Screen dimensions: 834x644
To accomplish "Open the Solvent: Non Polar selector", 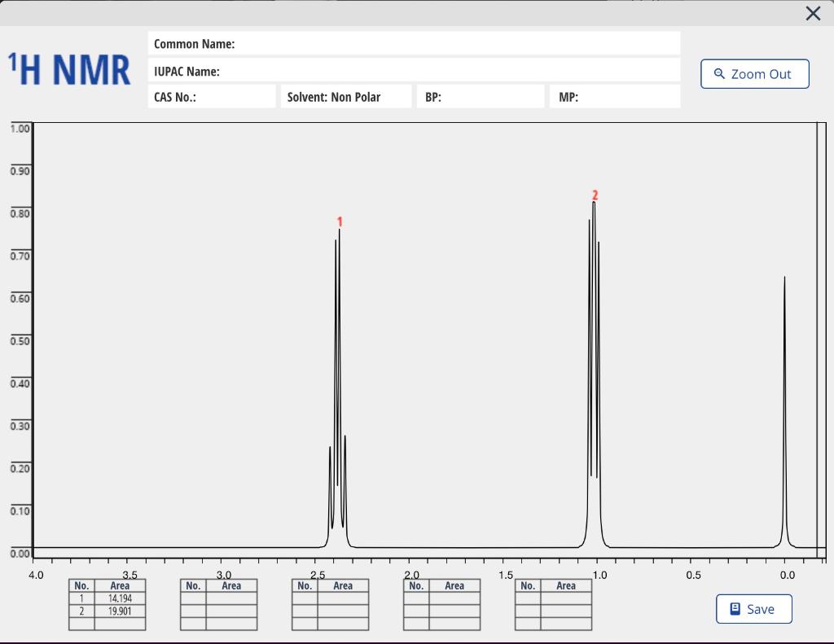I will click(x=346, y=95).
